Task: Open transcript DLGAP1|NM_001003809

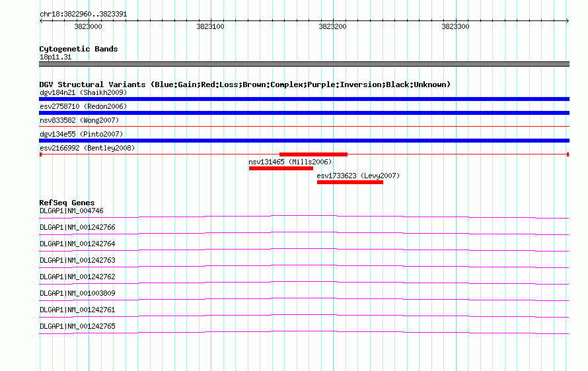Action: point(77,293)
